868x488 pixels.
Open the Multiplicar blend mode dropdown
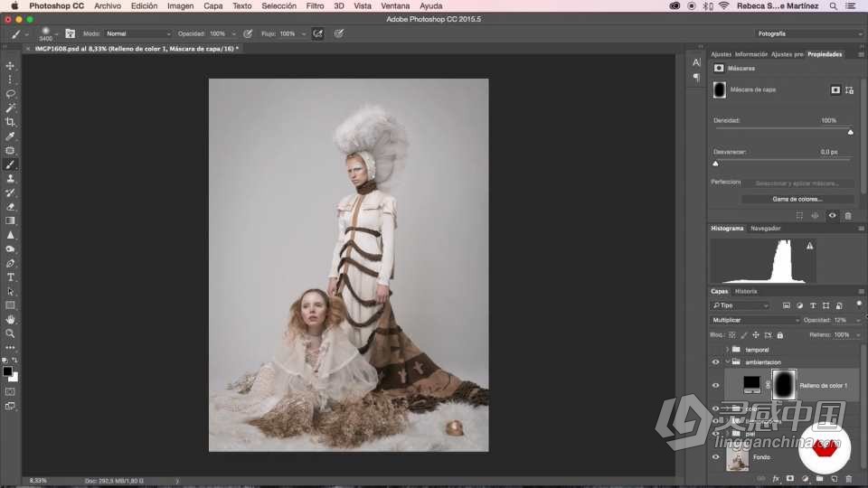(755, 320)
